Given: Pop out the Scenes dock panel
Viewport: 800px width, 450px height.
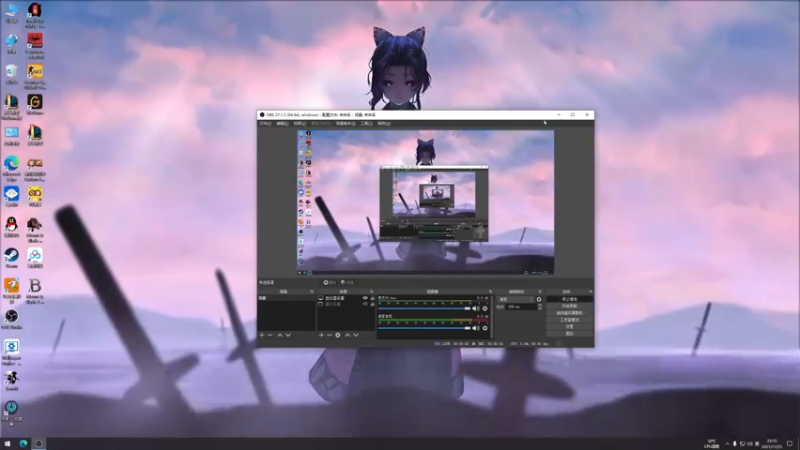Looking at the screenshot, I should coord(312,292).
